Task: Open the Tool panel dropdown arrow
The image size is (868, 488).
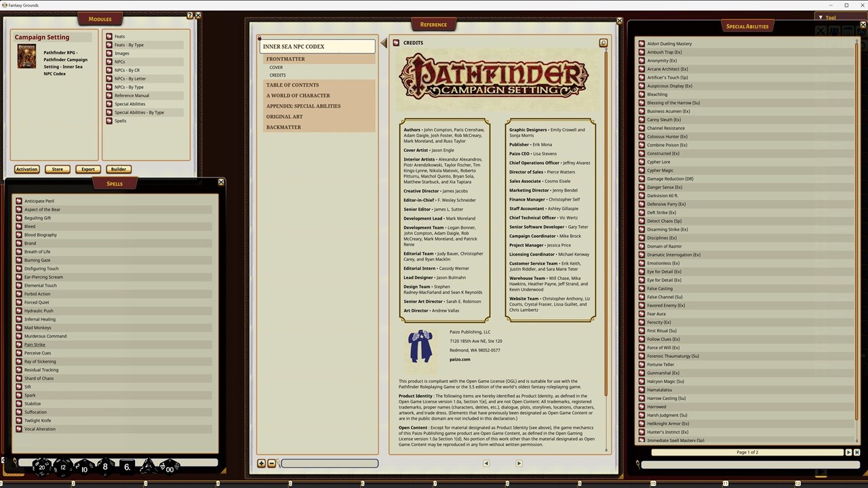Action: 821,17
